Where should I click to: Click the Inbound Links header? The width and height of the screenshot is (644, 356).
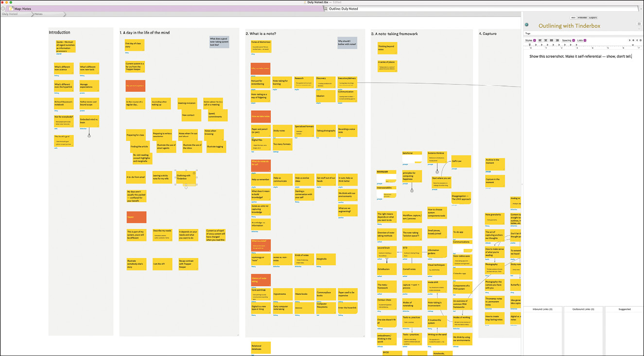[542, 309]
